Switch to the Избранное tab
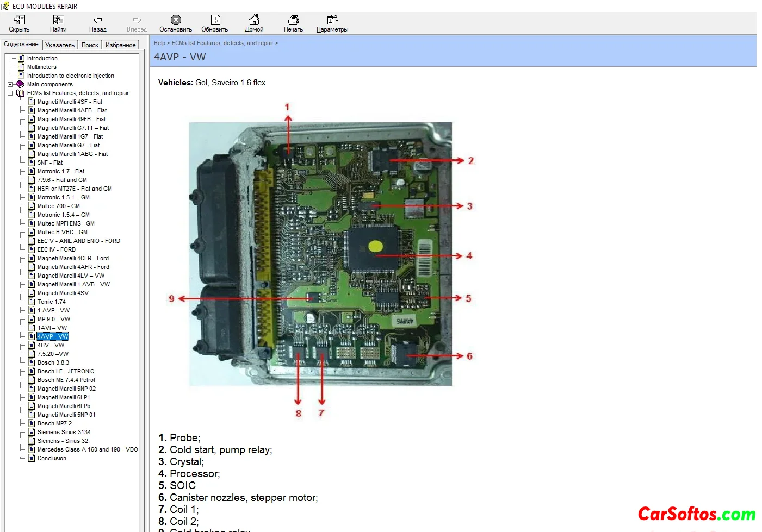The height and width of the screenshot is (532, 762). 120,45
